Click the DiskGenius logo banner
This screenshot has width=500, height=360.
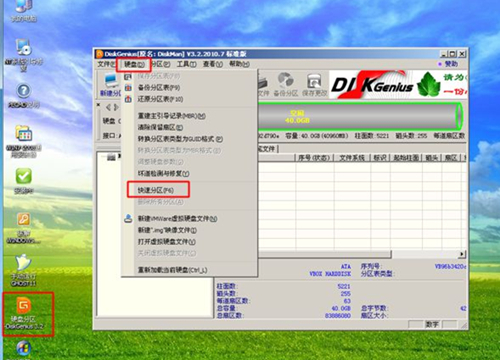point(398,85)
